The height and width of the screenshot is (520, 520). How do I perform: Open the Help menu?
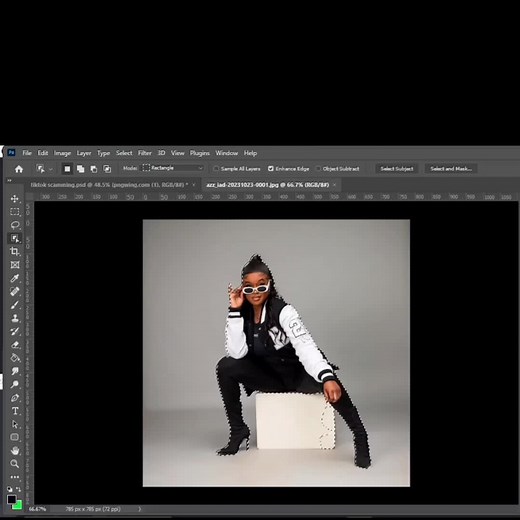[x=250, y=153]
